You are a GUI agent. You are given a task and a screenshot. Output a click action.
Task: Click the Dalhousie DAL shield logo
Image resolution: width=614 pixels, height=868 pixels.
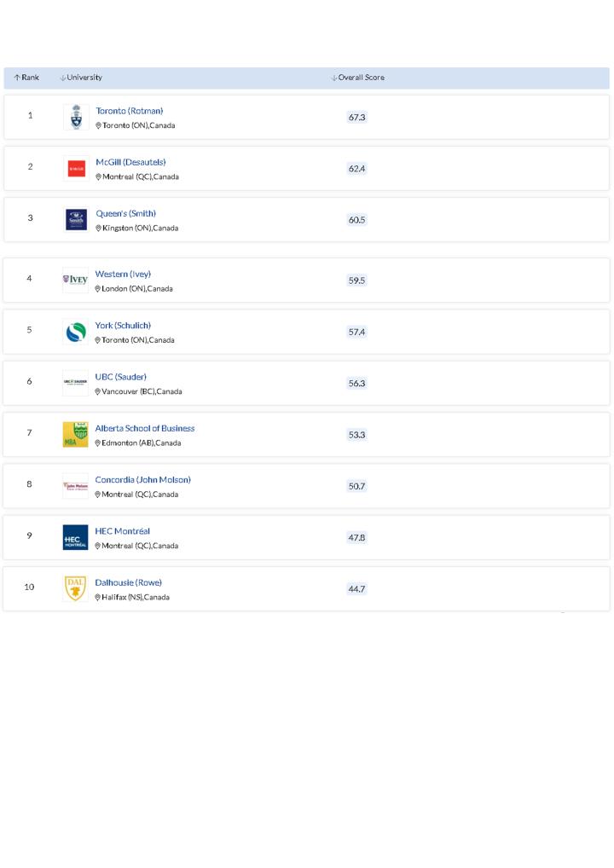click(x=75, y=588)
